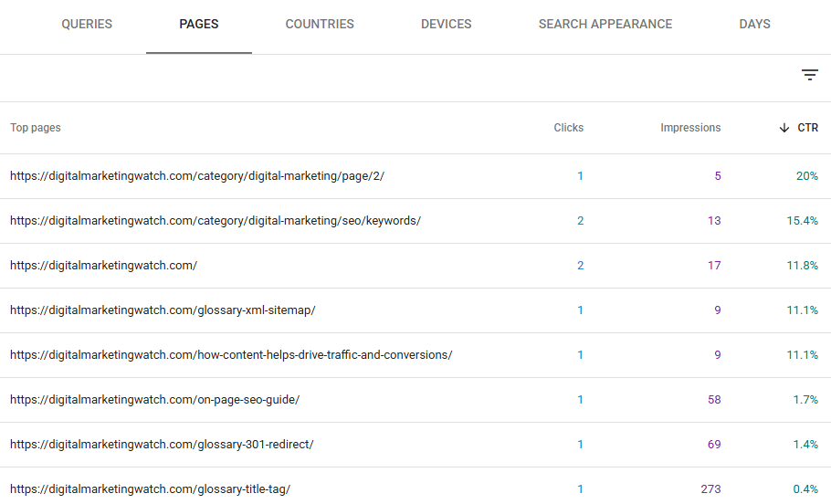
Task: Click clicks value 2 in seo/keywords row
Action: [x=580, y=220]
